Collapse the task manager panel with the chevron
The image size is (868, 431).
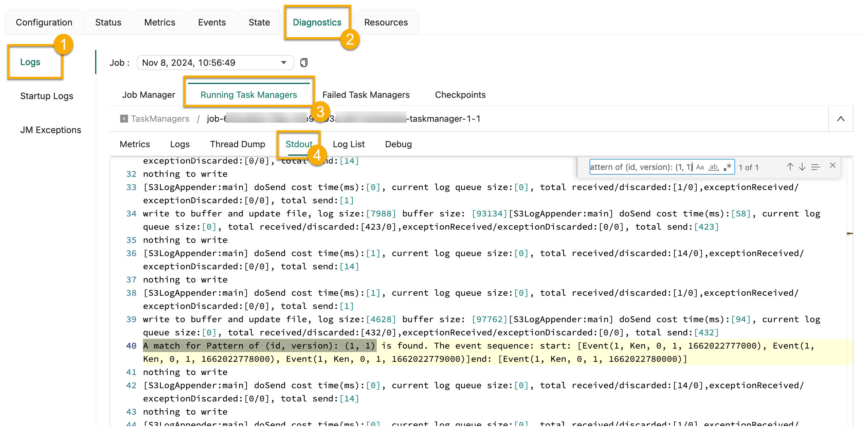[x=841, y=118]
